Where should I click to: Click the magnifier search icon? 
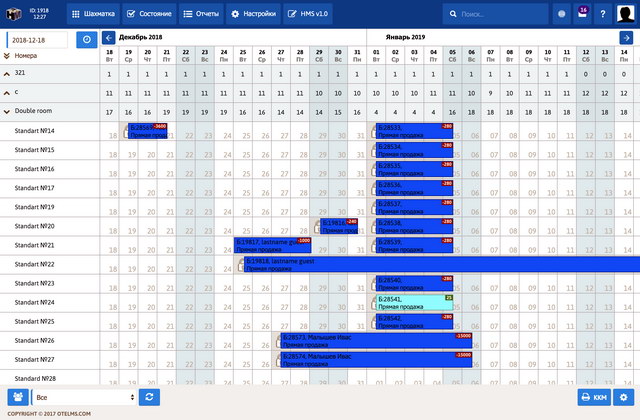click(453, 14)
